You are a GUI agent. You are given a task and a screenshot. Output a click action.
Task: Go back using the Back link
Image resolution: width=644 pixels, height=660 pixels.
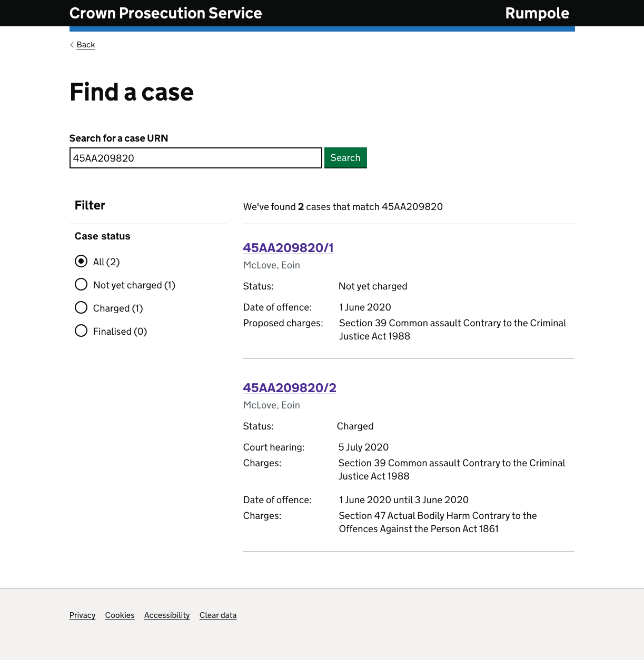pos(86,45)
